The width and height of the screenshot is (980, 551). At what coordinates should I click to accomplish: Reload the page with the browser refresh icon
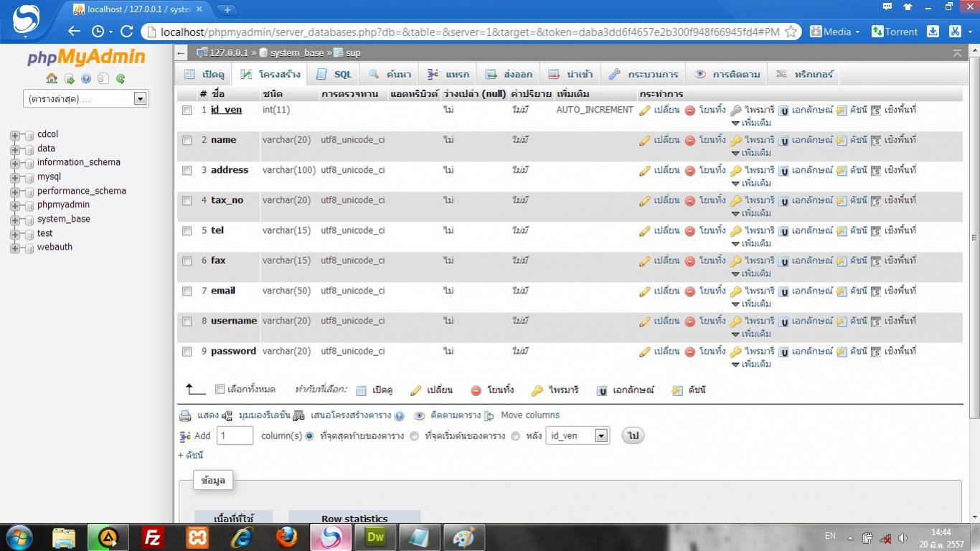[127, 32]
